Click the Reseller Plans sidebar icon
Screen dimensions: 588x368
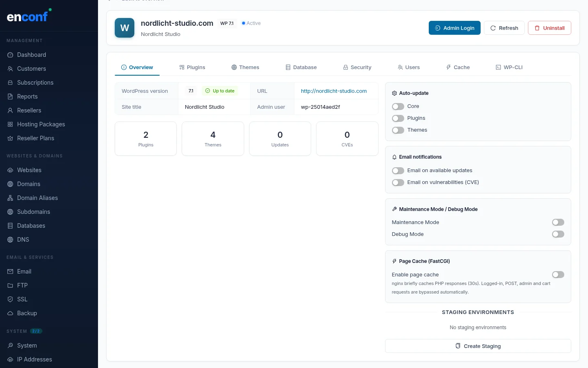[10, 138]
